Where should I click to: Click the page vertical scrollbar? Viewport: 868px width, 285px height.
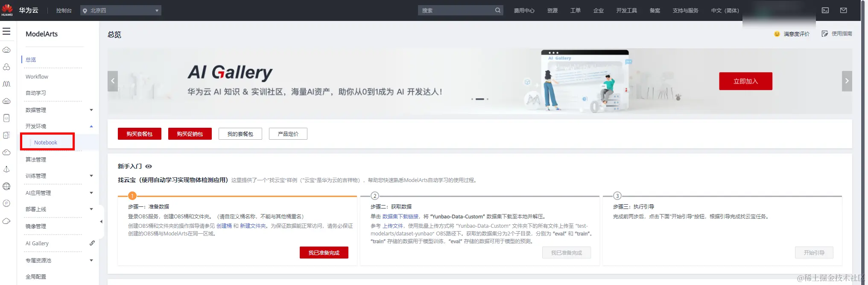coord(863,142)
